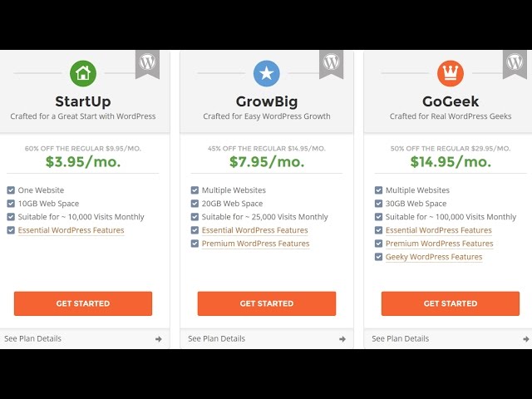532x399 pixels.
Task: Click the $7.95/mo. GrowBig price
Action: pyautogui.click(x=266, y=162)
